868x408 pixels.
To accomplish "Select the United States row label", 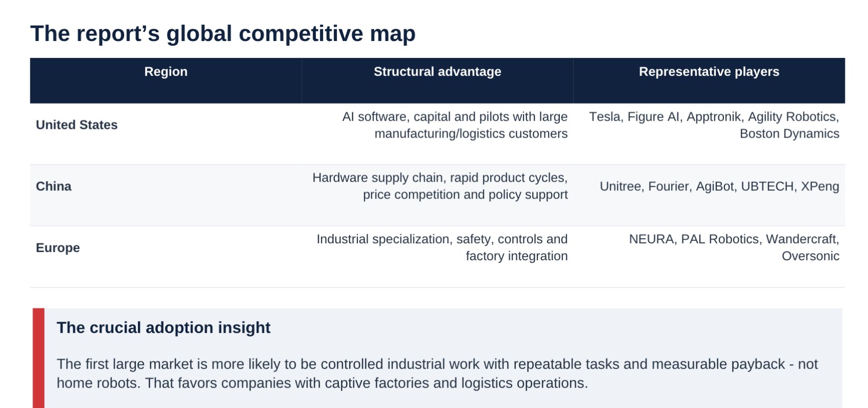I will (x=77, y=125).
